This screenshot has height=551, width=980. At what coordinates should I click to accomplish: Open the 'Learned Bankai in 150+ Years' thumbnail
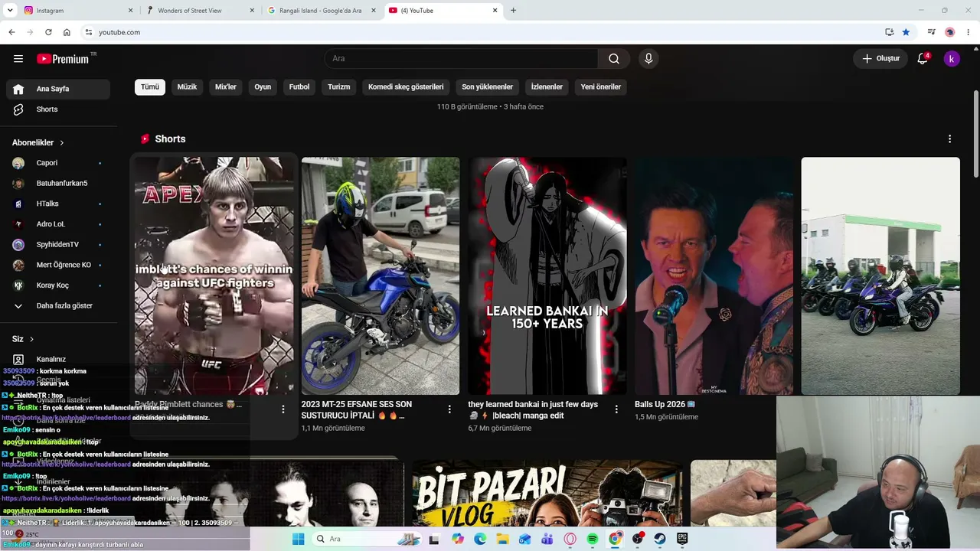(547, 276)
